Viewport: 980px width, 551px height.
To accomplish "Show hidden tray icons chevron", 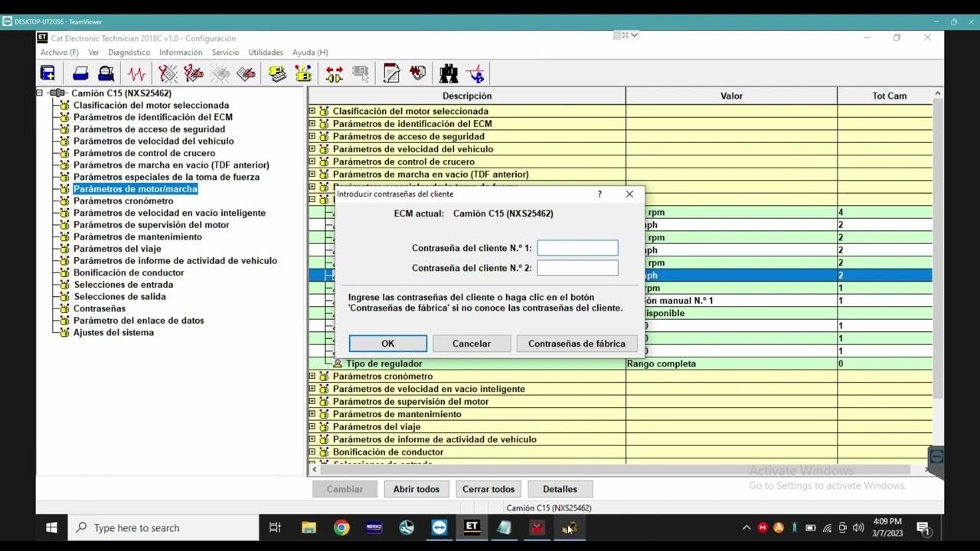I will click(746, 527).
